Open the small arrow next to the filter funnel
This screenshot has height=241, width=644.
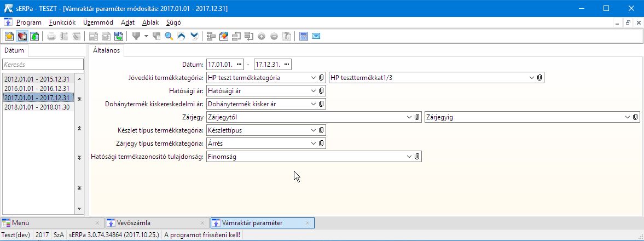point(146,36)
